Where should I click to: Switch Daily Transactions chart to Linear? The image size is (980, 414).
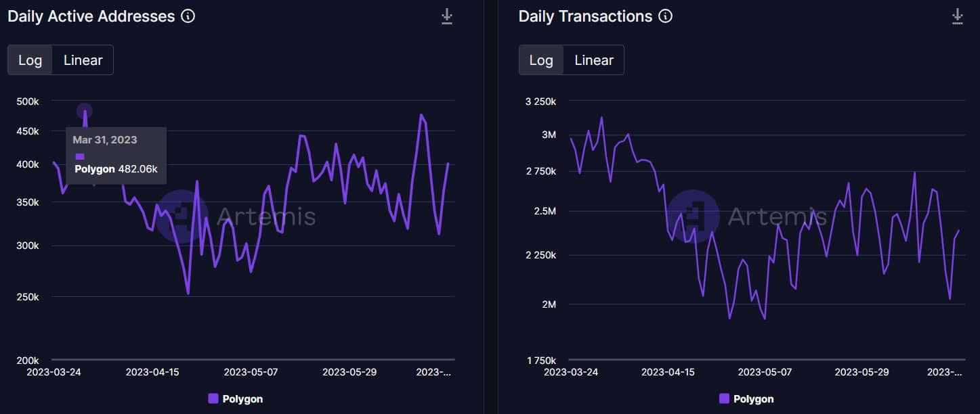point(594,60)
